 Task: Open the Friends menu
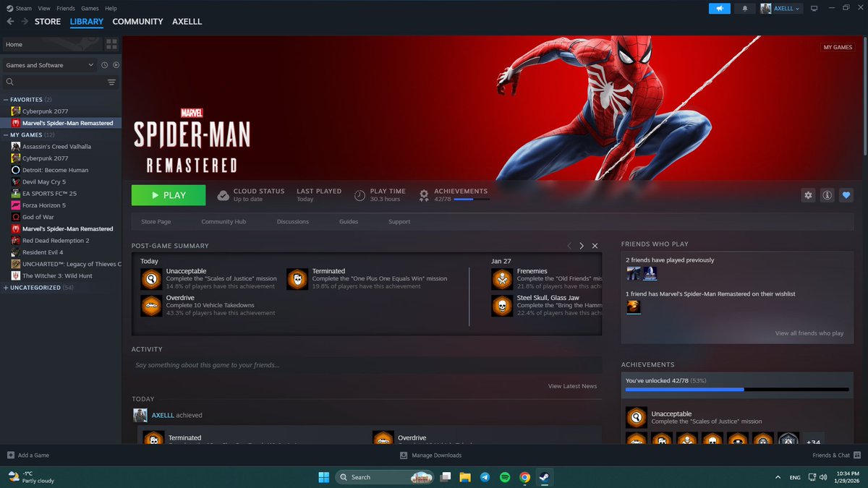(x=66, y=8)
